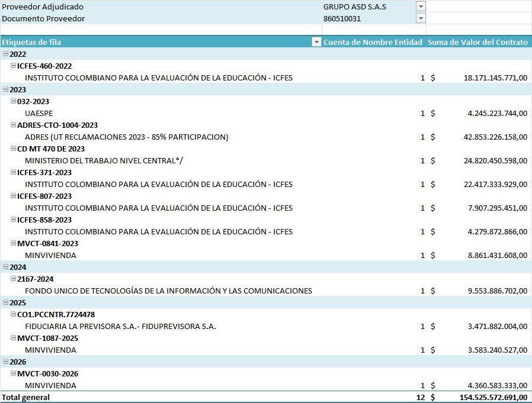Select the 860510031 document number cell

coord(374,18)
